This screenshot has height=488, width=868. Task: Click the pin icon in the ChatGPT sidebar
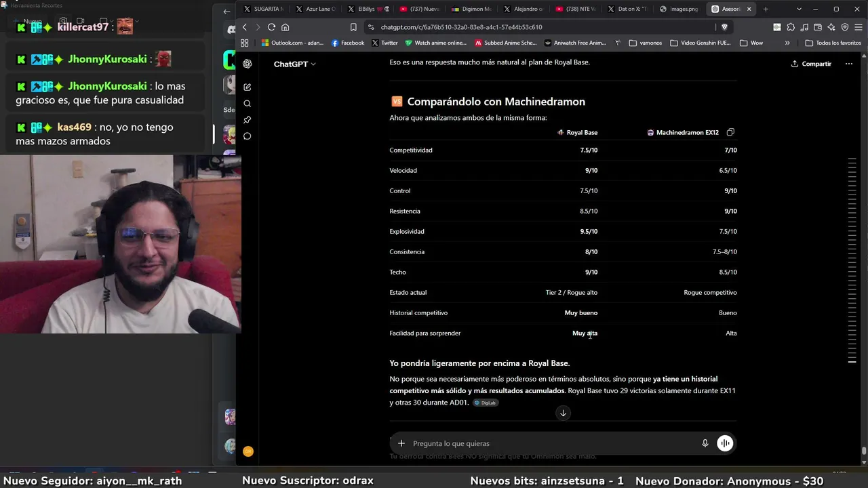click(248, 120)
